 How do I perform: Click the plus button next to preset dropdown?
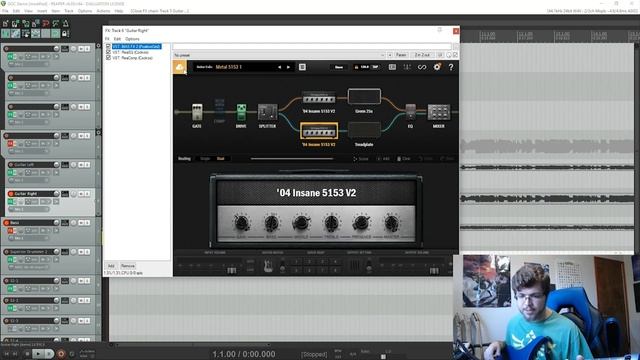click(x=390, y=55)
